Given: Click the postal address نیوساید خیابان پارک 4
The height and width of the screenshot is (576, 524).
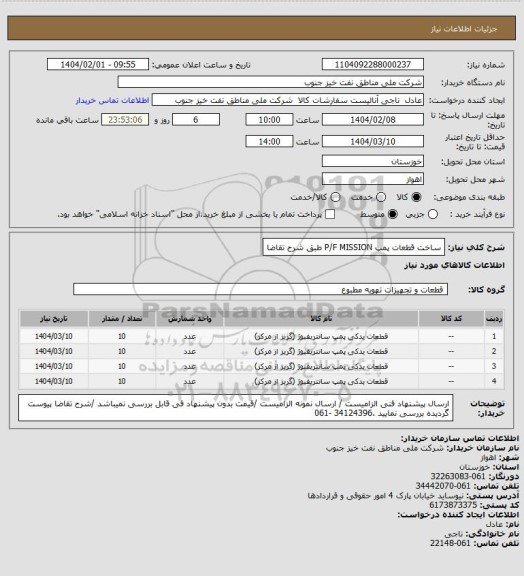Looking at the screenshot, I should tap(386, 495).
